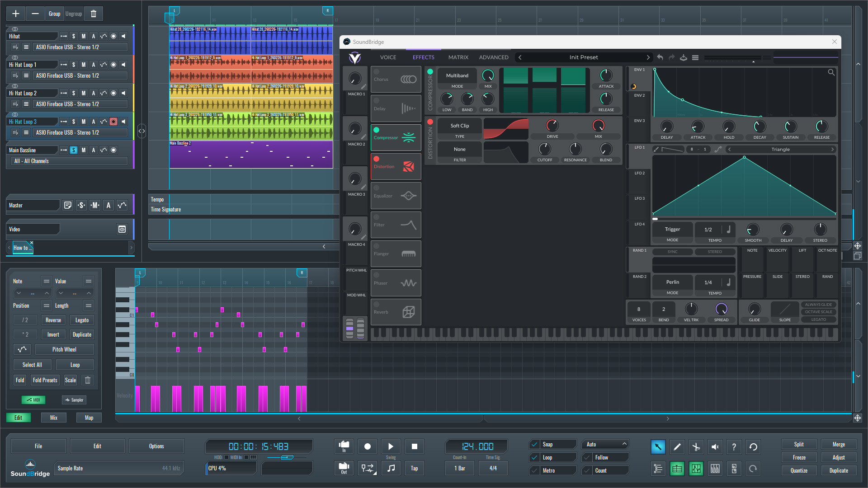
Task: Select the pencil draw tool
Action: [x=677, y=447]
